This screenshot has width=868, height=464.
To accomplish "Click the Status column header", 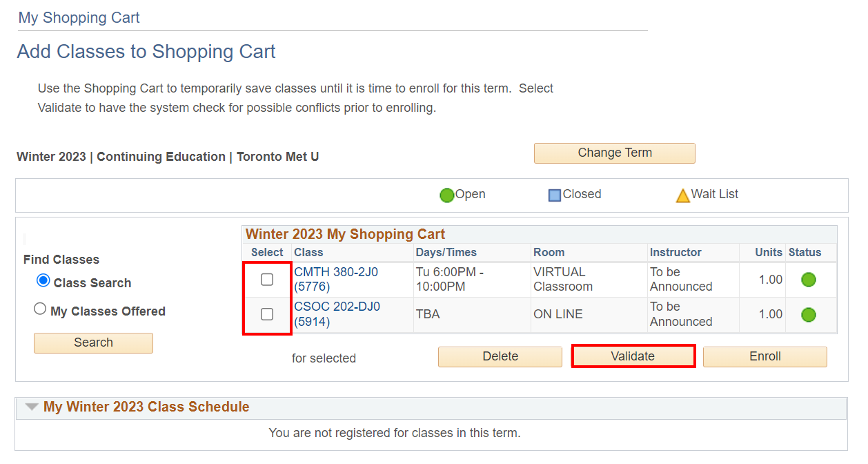I will (805, 252).
